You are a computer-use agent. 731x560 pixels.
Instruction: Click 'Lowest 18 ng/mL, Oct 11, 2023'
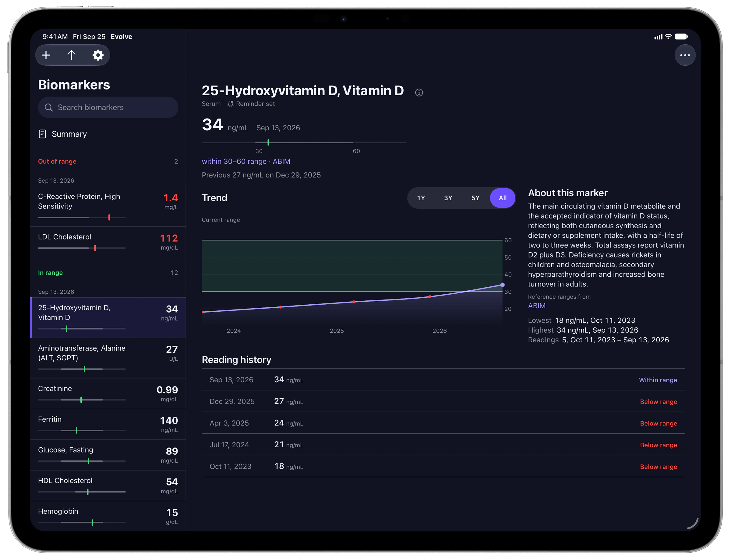click(x=581, y=320)
